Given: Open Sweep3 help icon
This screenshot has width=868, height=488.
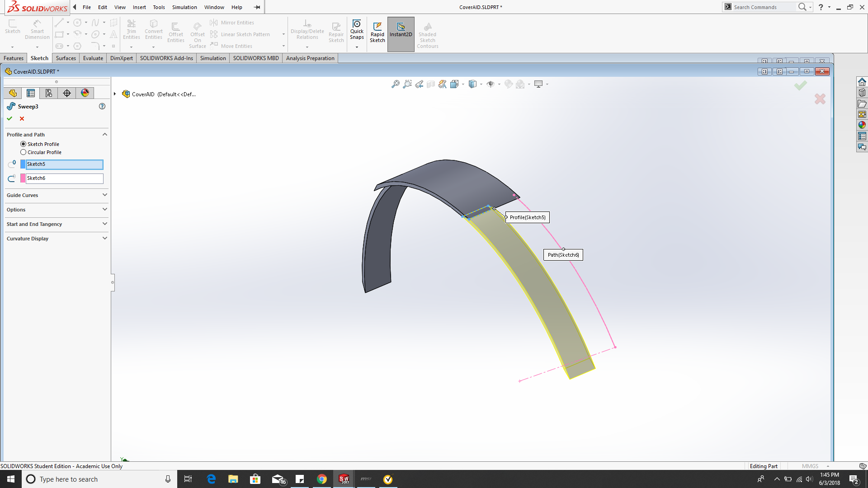Looking at the screenshot, I should coord(102,106).
